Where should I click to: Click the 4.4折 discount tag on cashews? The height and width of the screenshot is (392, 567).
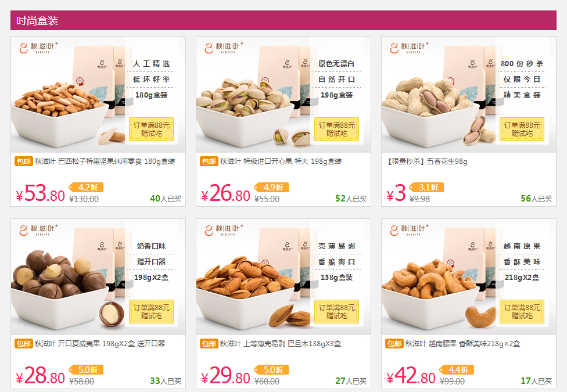point(457,369)
